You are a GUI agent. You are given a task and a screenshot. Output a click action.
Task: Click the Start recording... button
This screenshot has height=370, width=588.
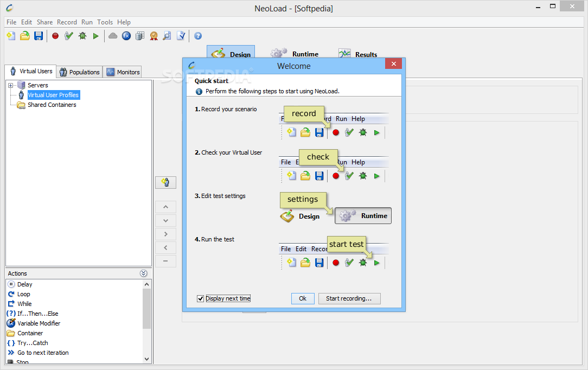(349, 298)
